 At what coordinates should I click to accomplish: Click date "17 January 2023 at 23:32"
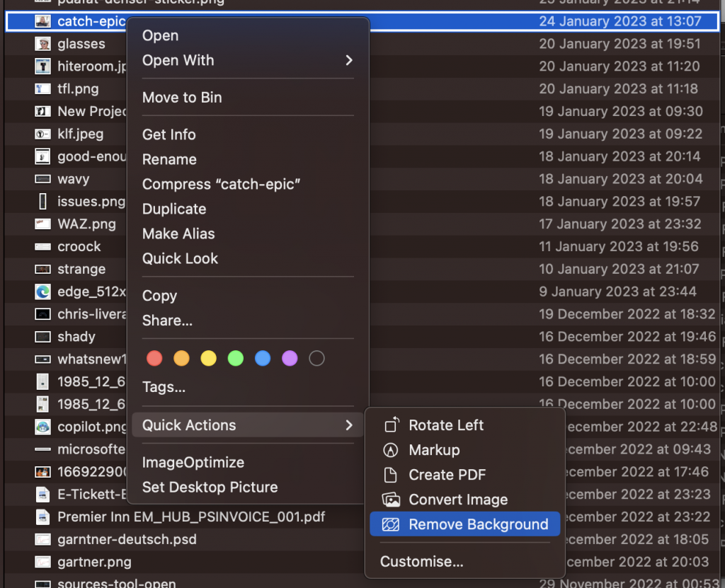(620, 224)
